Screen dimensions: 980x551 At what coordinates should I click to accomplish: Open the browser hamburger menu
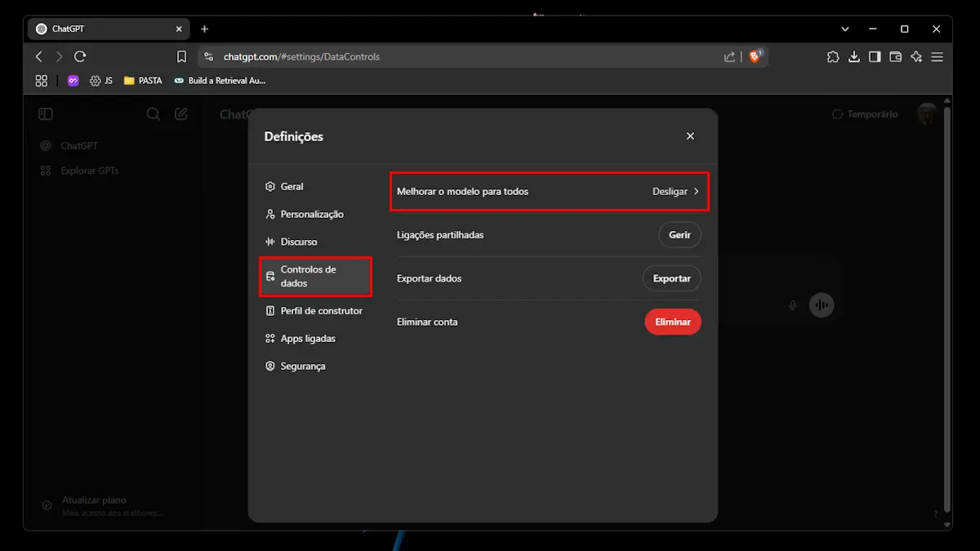coord(937,57)
